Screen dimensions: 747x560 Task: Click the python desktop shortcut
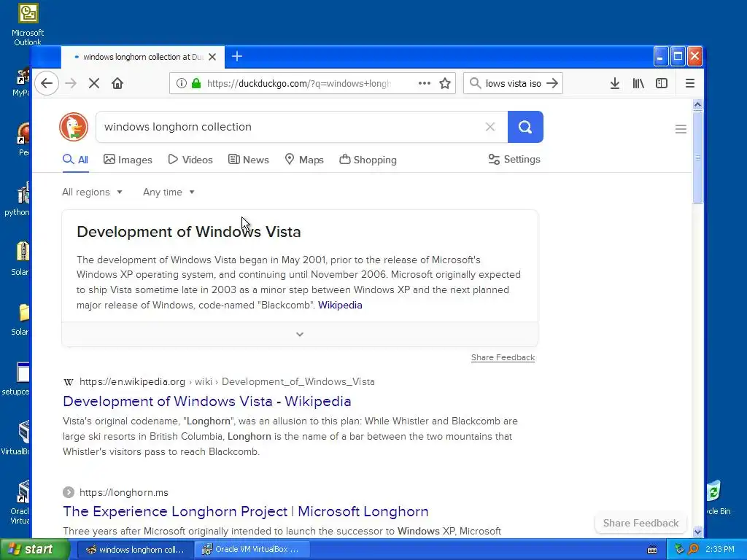point(18,200)
